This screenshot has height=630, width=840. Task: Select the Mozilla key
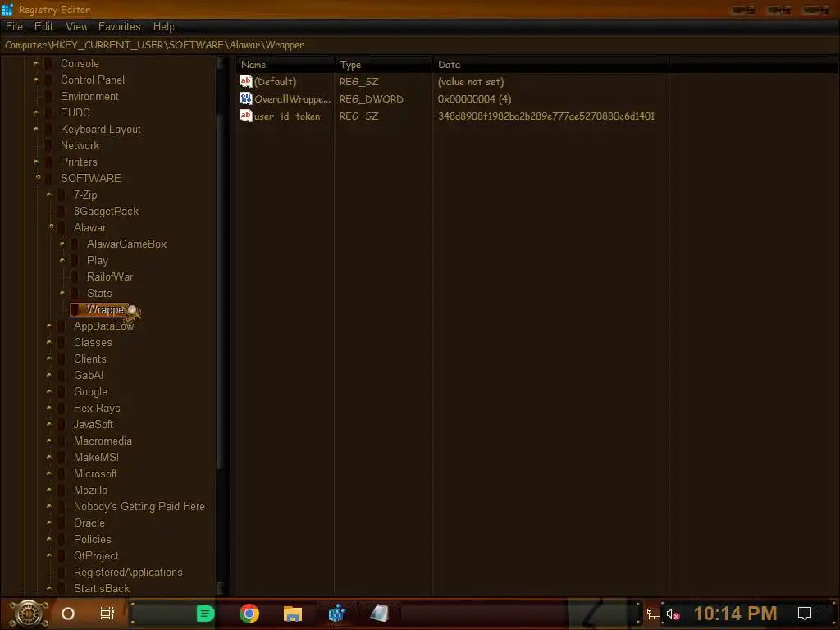coord(90,491)
